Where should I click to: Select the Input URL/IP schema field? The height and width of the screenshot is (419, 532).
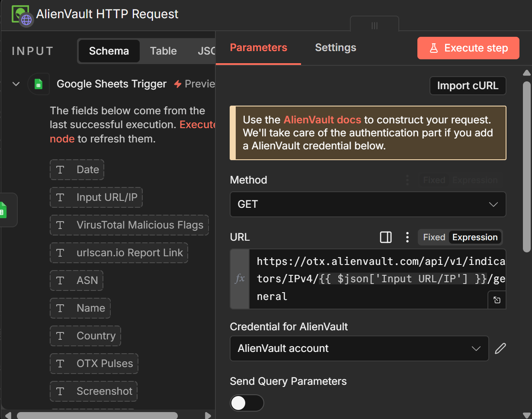96,197
